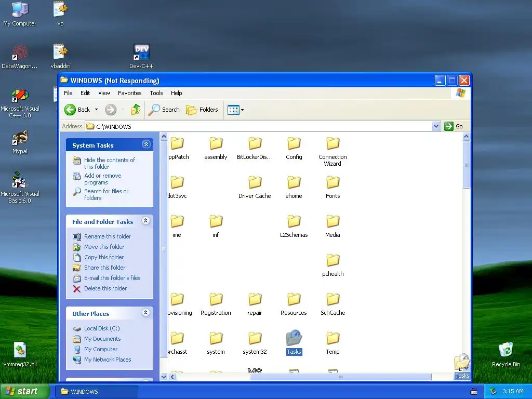Click Hide the contents of this folder
Screen dimensions: 532x399
point(109,163)
